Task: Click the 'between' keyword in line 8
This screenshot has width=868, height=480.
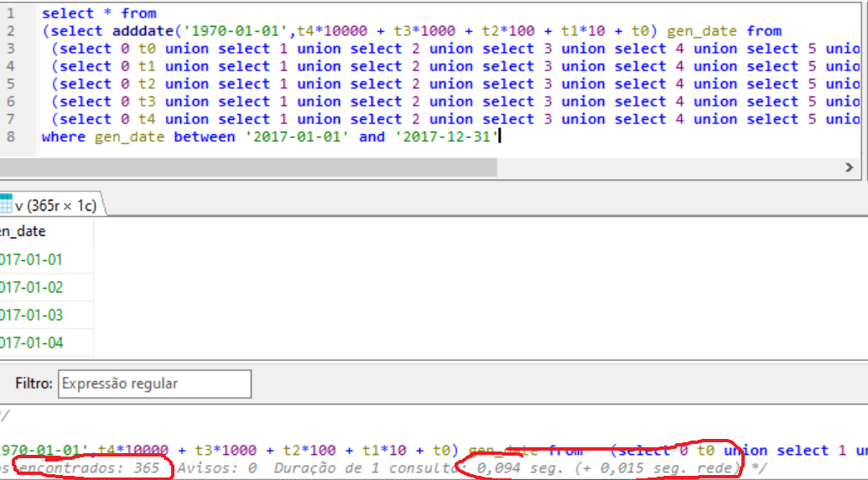Action: coord(205,137)
